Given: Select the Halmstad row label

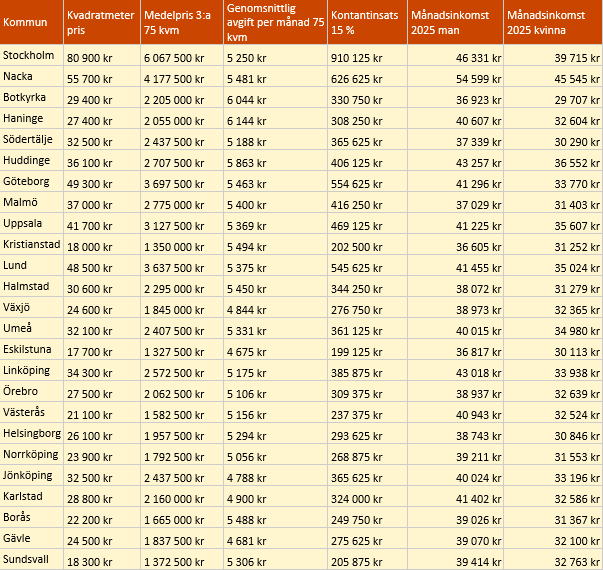Looking at the screenshot, I should coord(32,286).
